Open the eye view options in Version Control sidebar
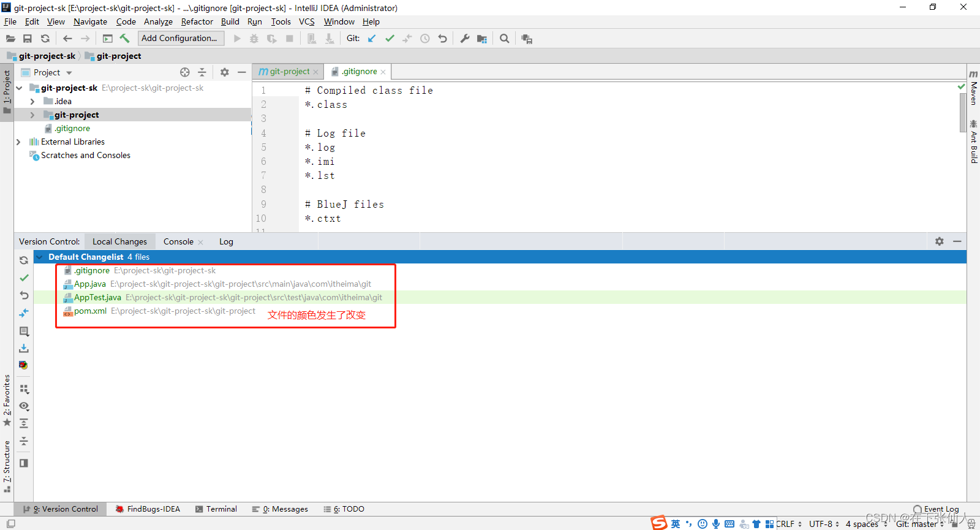 tap(24, 406)
